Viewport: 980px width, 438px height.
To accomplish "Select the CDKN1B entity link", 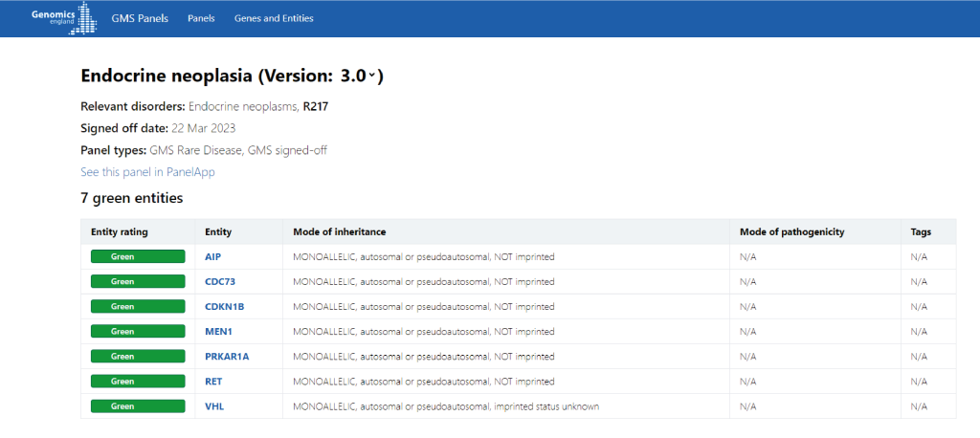I will [224, 307].
